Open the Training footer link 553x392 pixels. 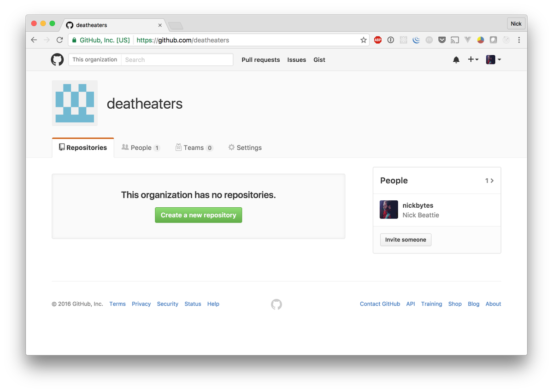point(432,304)
